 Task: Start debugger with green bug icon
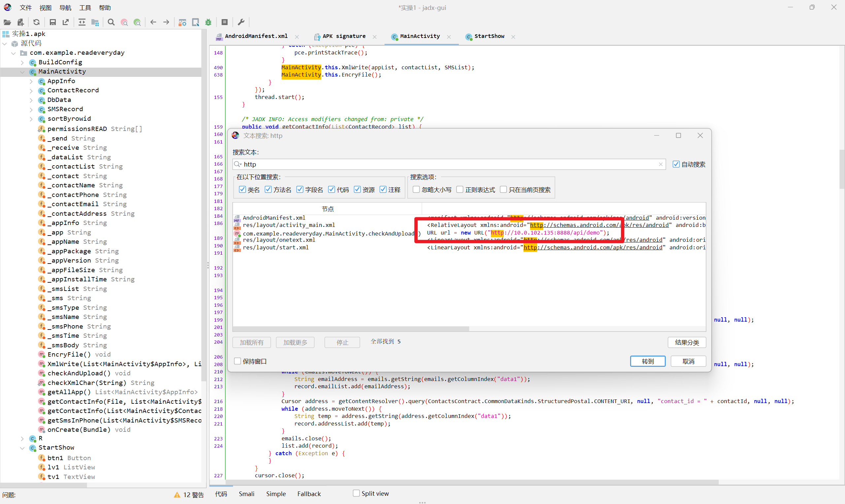(208, 22)
